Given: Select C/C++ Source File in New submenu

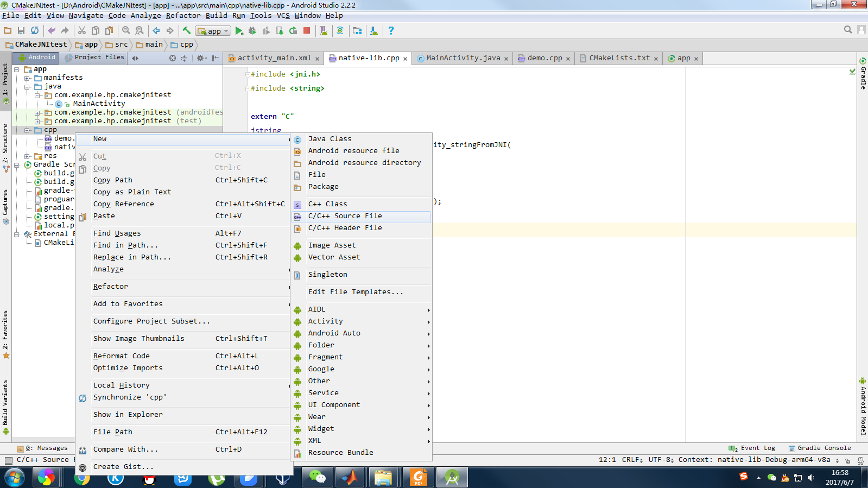Looking at the screenshot, I should point(362,216).
